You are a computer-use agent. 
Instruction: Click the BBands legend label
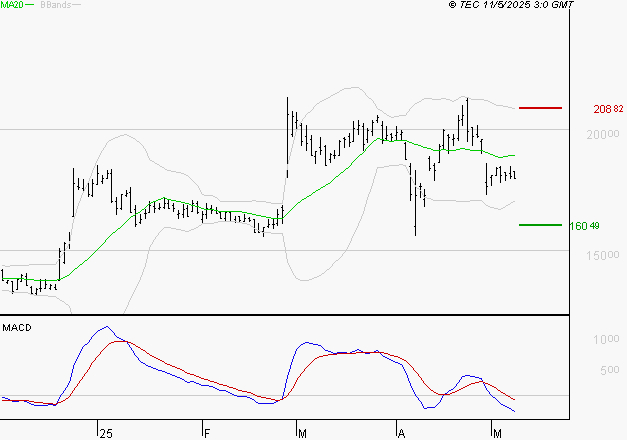point(56,5)
